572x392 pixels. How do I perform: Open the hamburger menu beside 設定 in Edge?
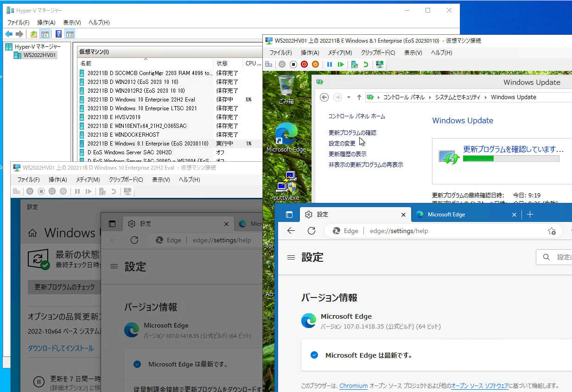291,257
